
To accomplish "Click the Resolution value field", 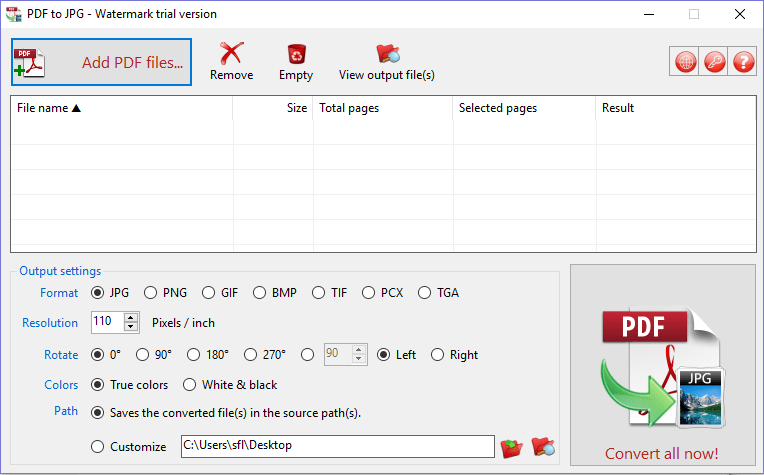I will tap(107, 322).
